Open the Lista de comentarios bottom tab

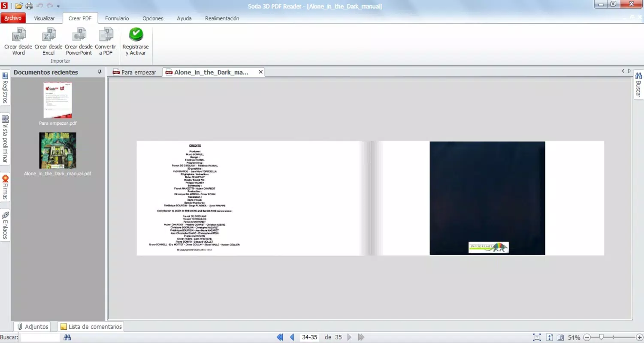91,327
